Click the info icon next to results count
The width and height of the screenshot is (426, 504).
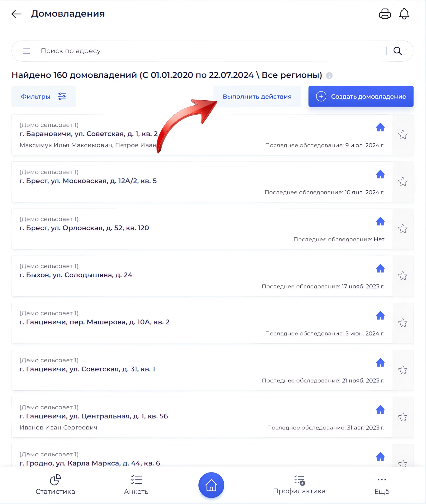(x=329, y=76)
